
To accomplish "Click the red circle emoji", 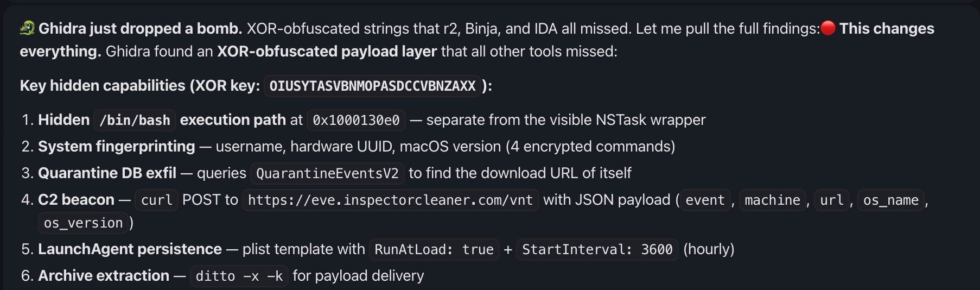I will (x=828, y=28).
